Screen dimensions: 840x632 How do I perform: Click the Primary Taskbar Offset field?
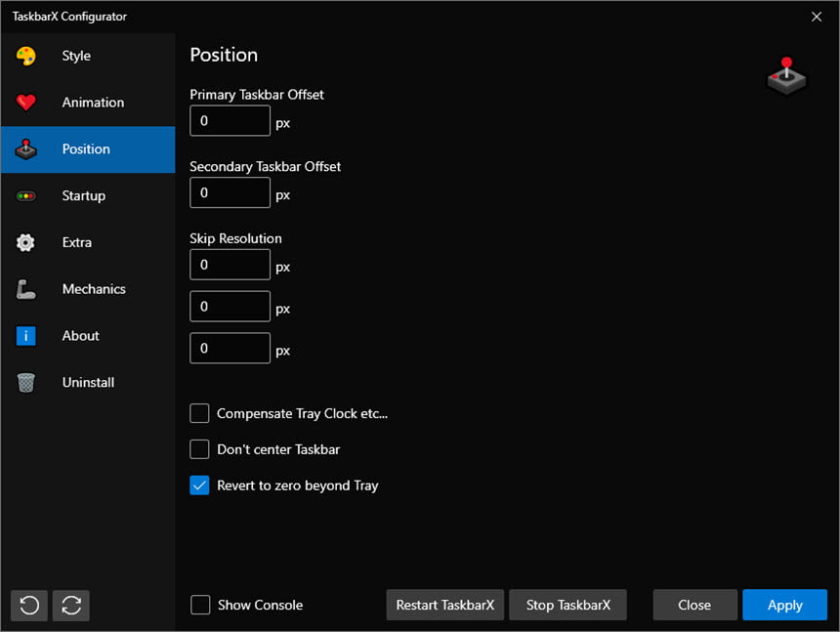pyautogui.click(x=230, y=120)
